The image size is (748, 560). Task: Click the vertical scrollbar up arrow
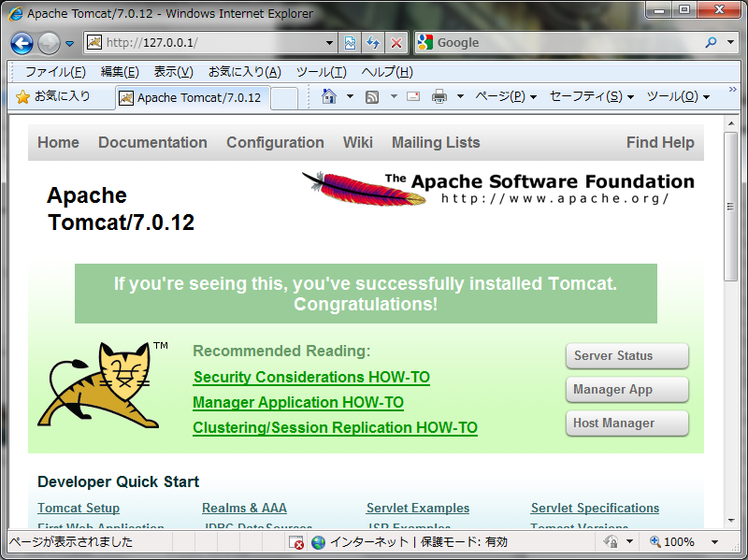click(x=731, y=123)
